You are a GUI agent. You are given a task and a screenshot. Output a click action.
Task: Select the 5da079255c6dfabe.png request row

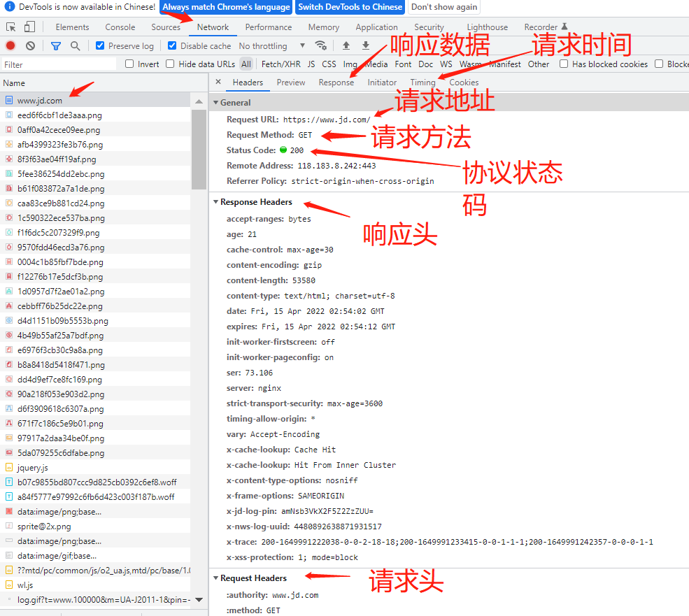(95, 452)
